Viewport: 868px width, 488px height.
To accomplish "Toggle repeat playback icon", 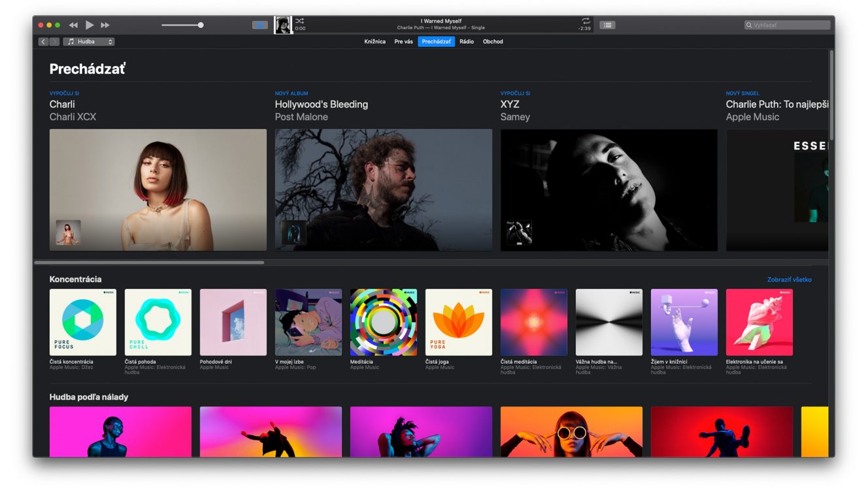I will 586,21.
